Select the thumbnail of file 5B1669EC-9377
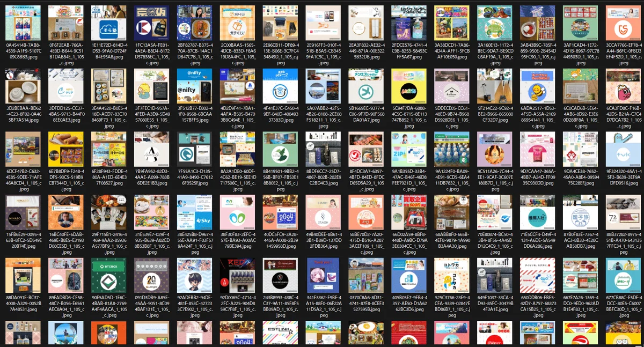This screenshot has width=644, height=347. click(x=367, y=86)
